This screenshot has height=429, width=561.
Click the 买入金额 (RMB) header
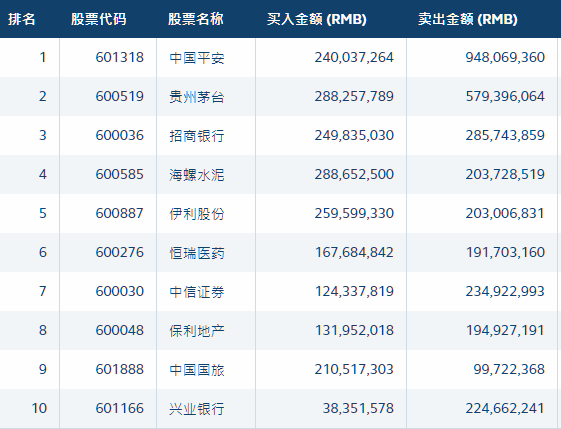pos(317,19)
